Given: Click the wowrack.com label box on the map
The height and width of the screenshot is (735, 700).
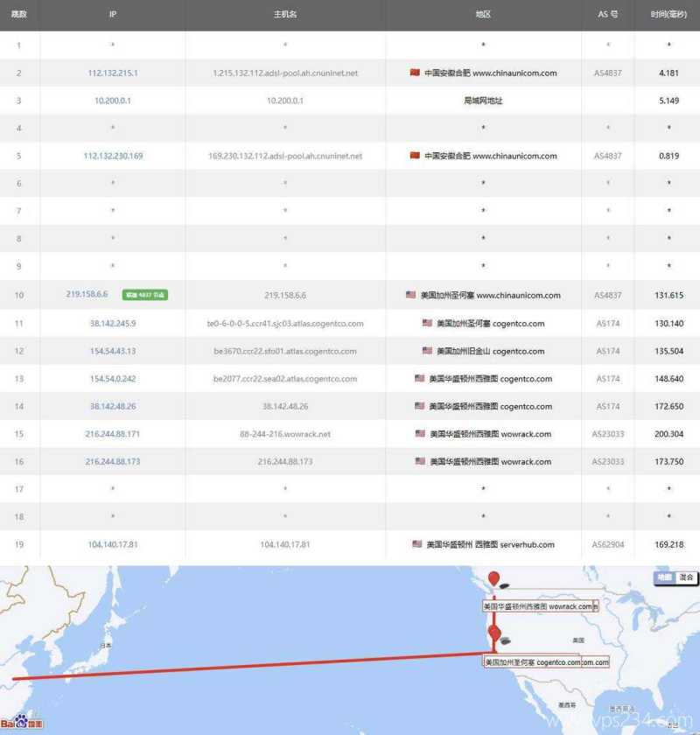Looking at the screenshot, I should pyautogui.click(x=542, y=605).
